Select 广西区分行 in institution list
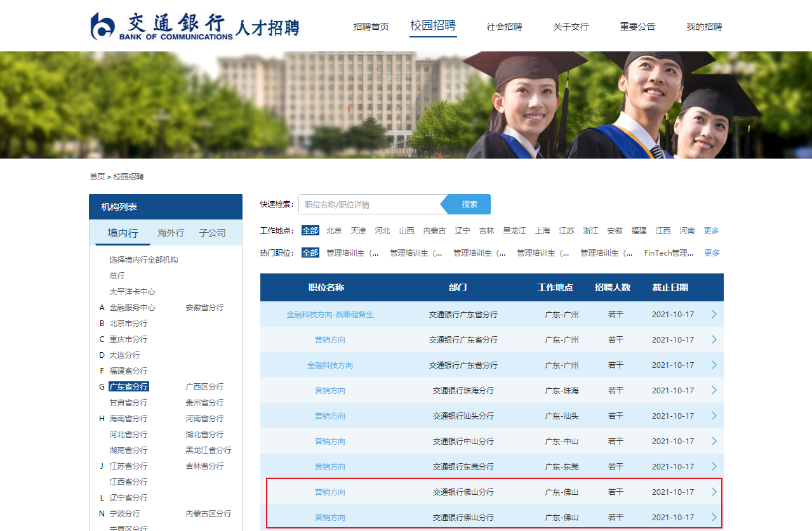Image resolution: width=812 pixels, height=531 pixels. point(204,386)
